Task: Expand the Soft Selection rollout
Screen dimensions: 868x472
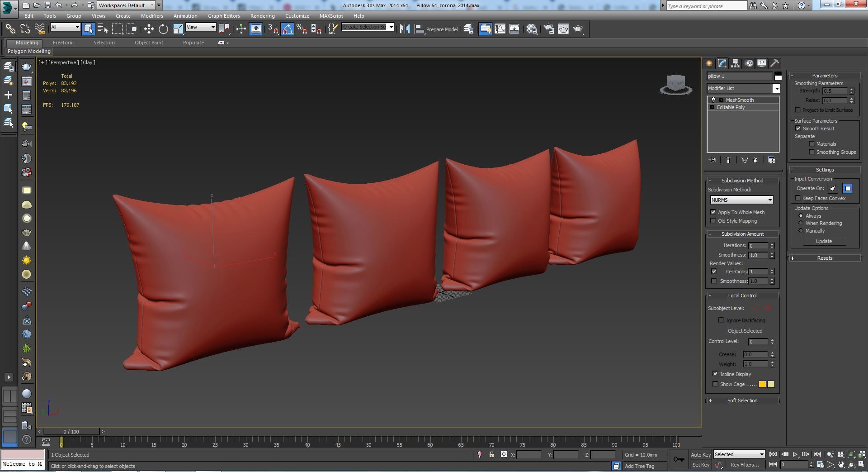Action: pyautogui.click(x=742, y=400)
